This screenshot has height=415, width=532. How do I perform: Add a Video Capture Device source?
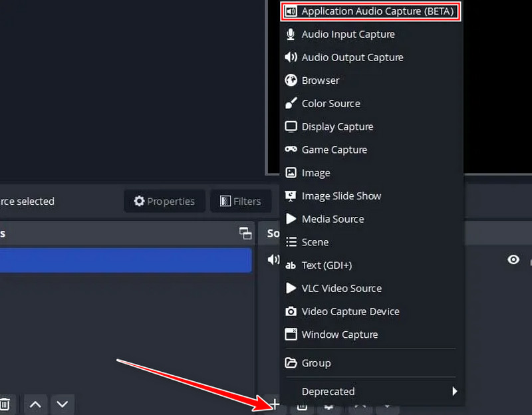[x=372, y=311]
